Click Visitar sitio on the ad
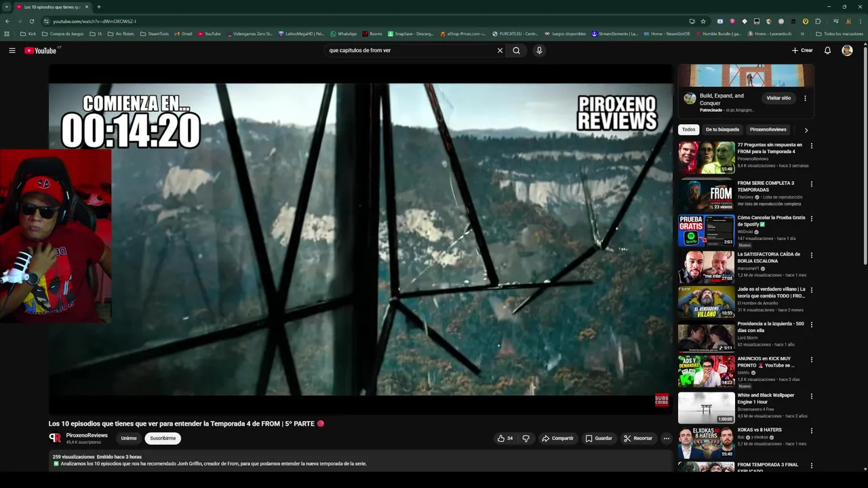The image size is (868, 488). tap(778, 98)
